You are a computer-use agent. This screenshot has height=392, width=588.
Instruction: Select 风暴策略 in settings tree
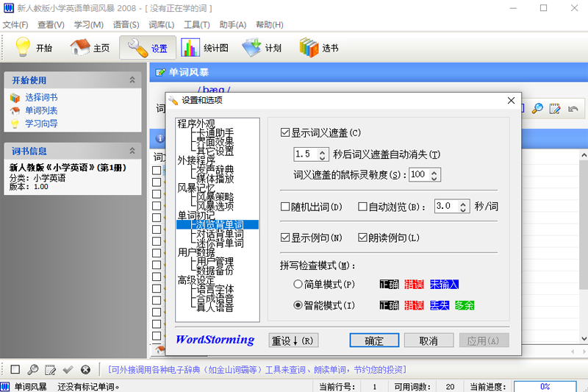pos(215,197)
